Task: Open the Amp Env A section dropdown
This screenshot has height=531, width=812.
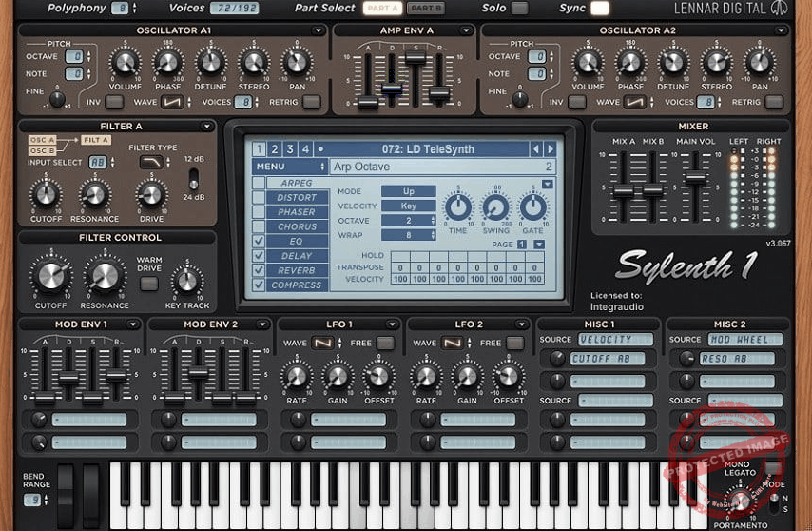Action: (466, 30)
